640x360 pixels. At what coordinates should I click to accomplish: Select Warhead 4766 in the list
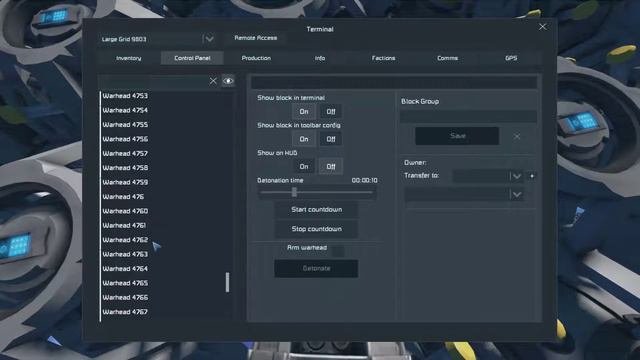click(x=125, y=298)
